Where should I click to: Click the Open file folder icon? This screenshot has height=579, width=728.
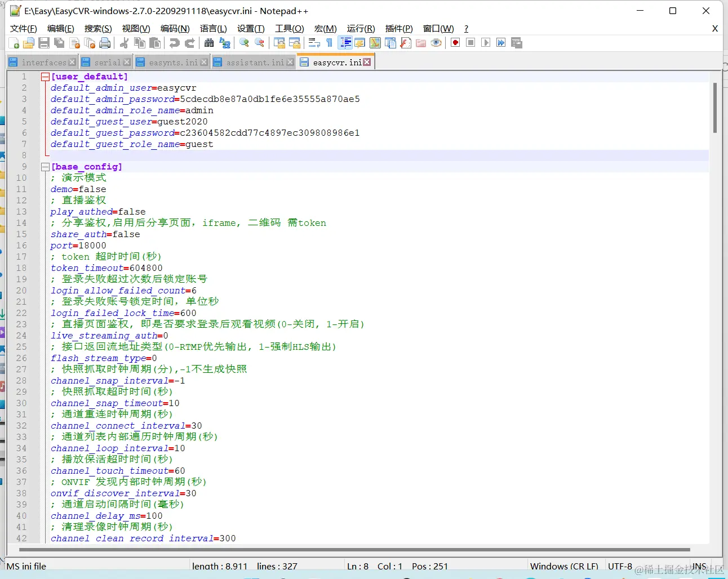pos(29,43)
